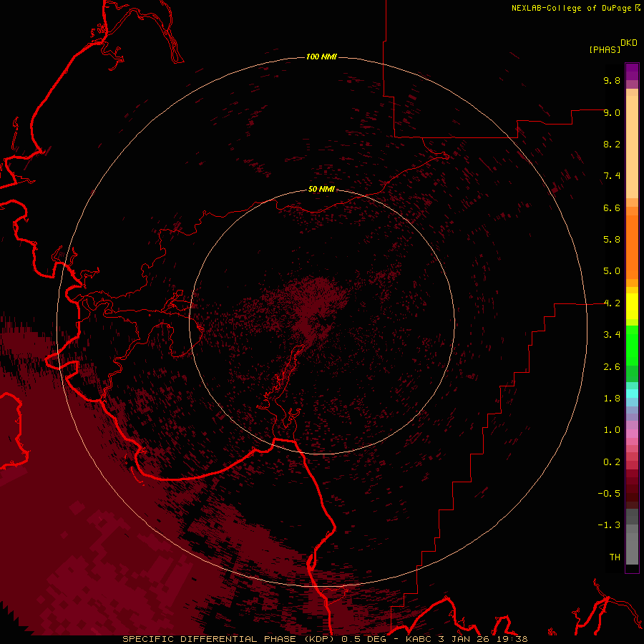Click the pink color bar segment
This screenshot has height=644, width=644.
pos(632,434)
